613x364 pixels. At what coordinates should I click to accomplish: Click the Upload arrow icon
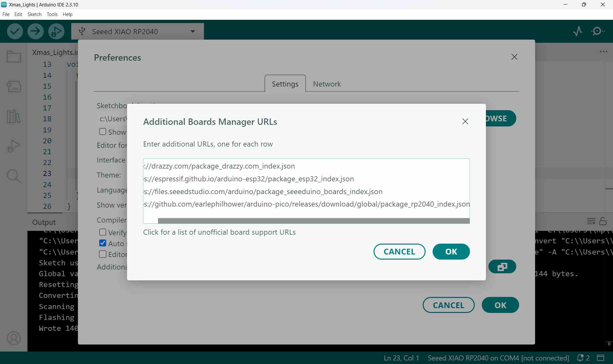(35, 31)
